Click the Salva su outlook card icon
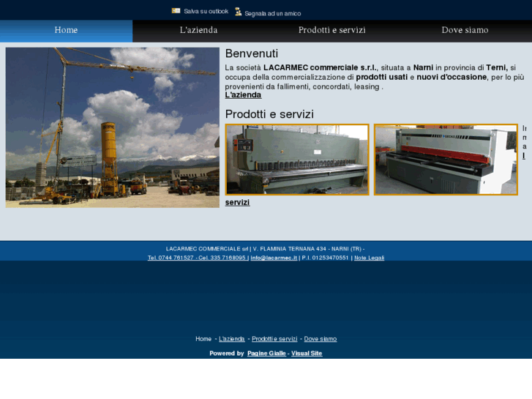Viewport: 532px width, 399px height. (176, 11)
